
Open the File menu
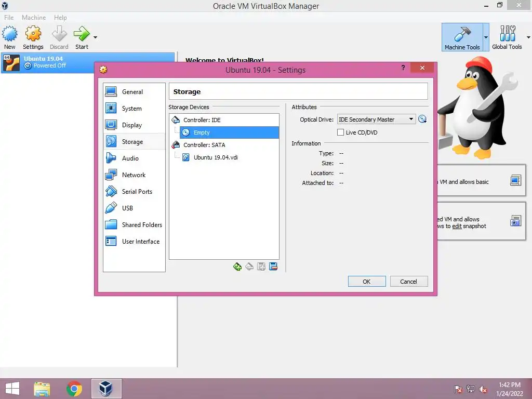tap(9, 17)
